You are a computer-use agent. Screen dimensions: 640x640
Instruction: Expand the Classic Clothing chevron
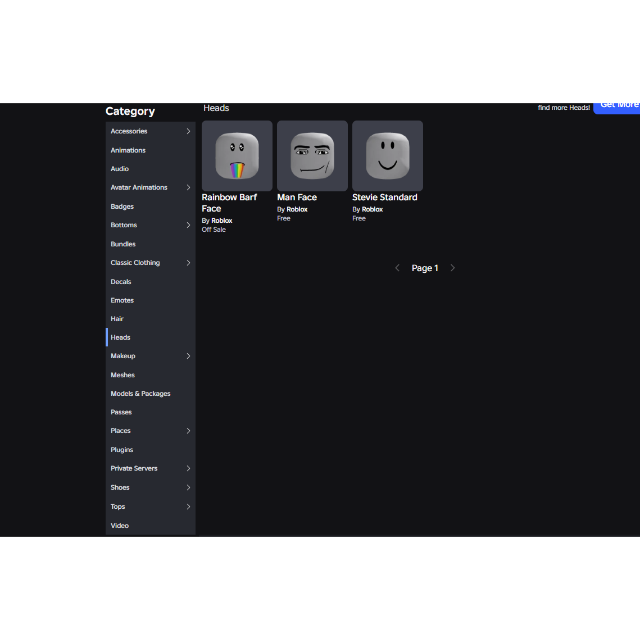point(188,262)
